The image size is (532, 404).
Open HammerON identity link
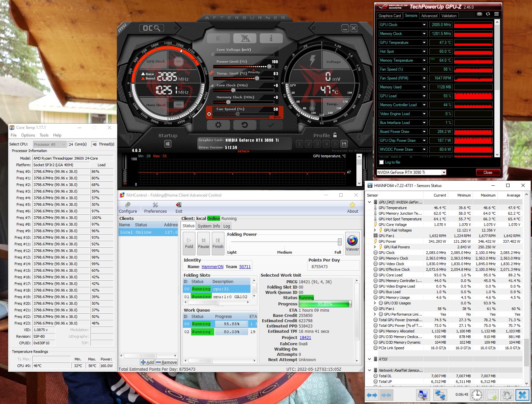[x=213, y=267]
